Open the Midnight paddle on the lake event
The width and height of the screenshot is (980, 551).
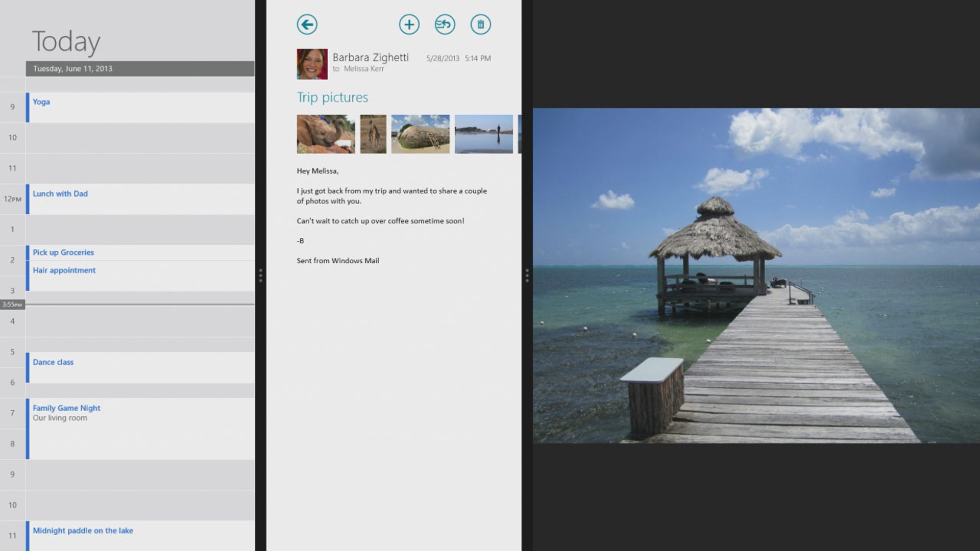[83, 530]
